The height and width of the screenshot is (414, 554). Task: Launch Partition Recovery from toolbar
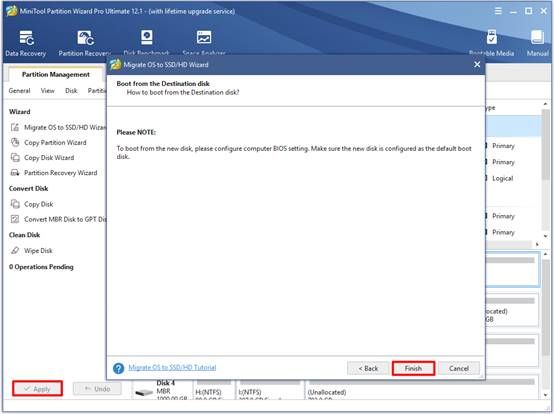click(86, 38)
